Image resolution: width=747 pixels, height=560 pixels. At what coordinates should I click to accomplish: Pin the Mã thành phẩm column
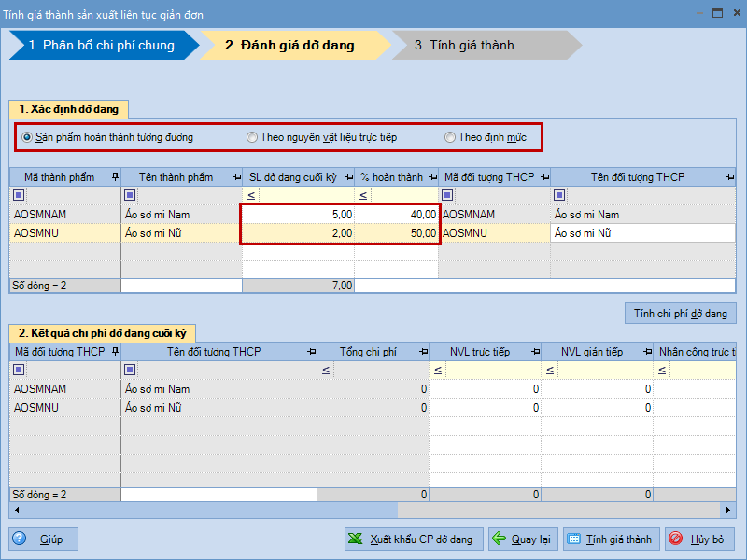coord(115,177)
